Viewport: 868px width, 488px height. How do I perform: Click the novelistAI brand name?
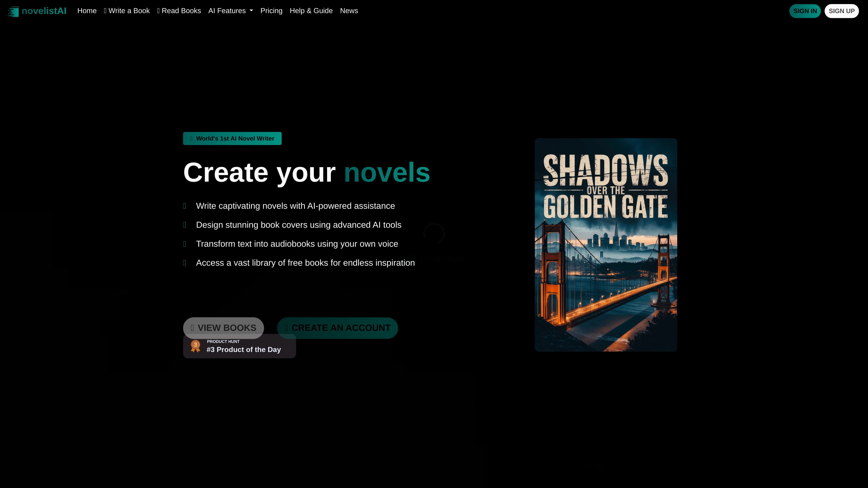click(44, 11)
